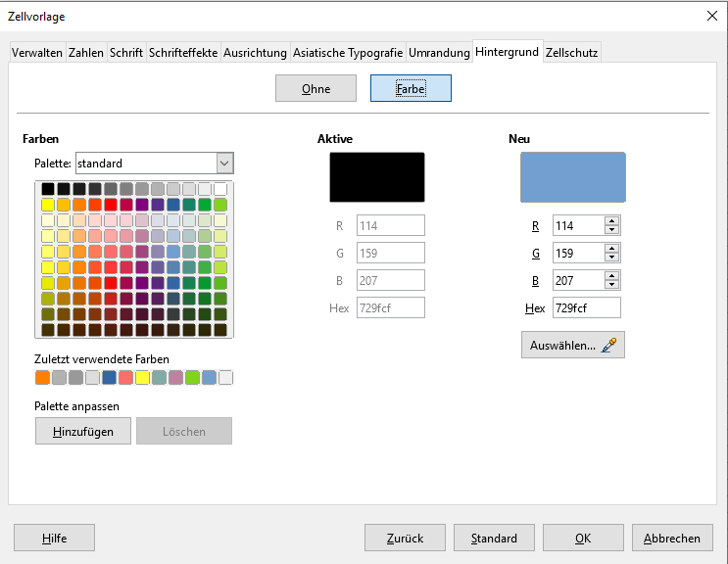Pick lime green swatch in recently used colors
The height and width of the screenshot is (564, 728).
pyautogui.click(x=192, y=378)
